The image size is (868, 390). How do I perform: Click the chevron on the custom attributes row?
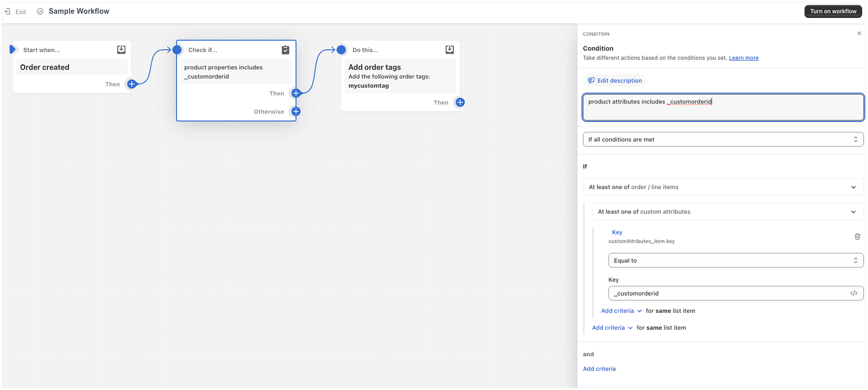[x=853, y=212]
